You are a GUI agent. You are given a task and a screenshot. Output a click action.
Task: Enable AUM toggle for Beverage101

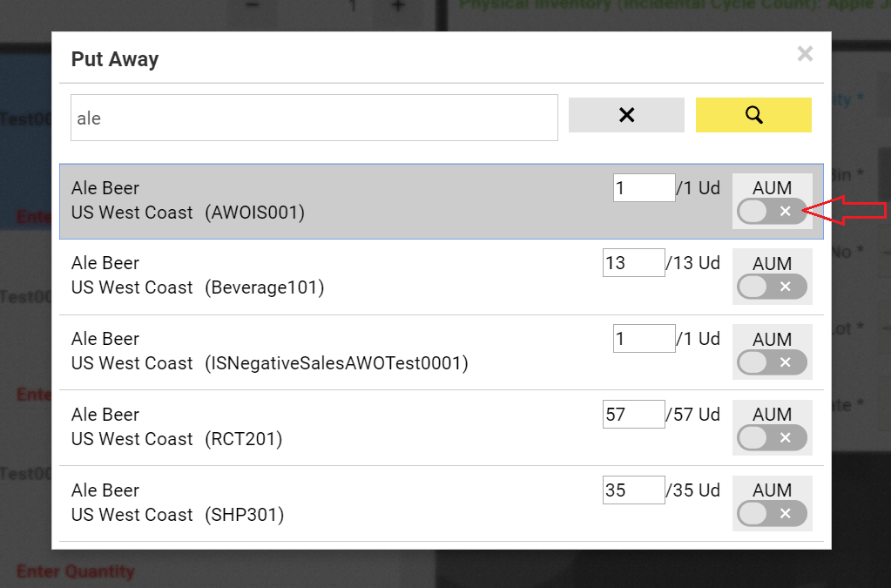(772, 287)
